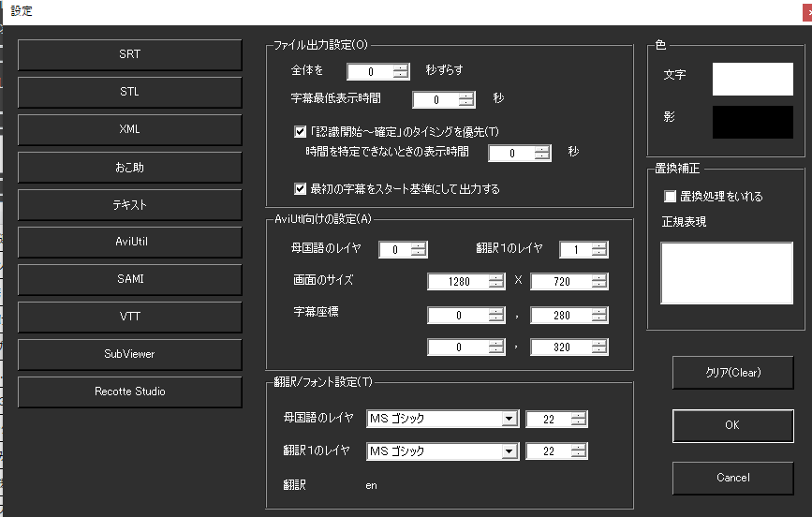812x517 pixels.
Task: Click the 全体を seconds offset field
Action: (x=370, y=71)
